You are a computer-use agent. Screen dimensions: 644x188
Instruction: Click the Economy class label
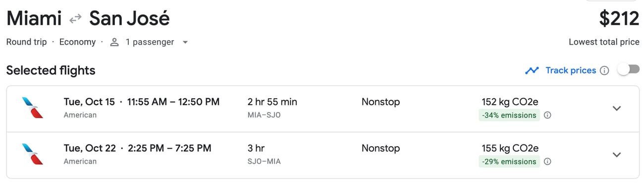click(x=77, y=42)
